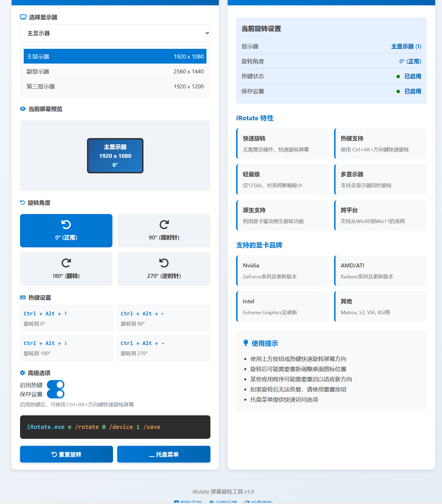Image resolution: width=442 pixels, height=504 pixels.
Task: Open the 主显示器 display dropdown
Action: tap(115, 33)
